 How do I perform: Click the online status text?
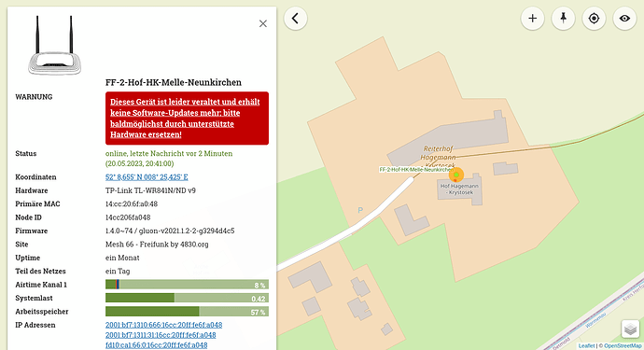coord(169,159)
